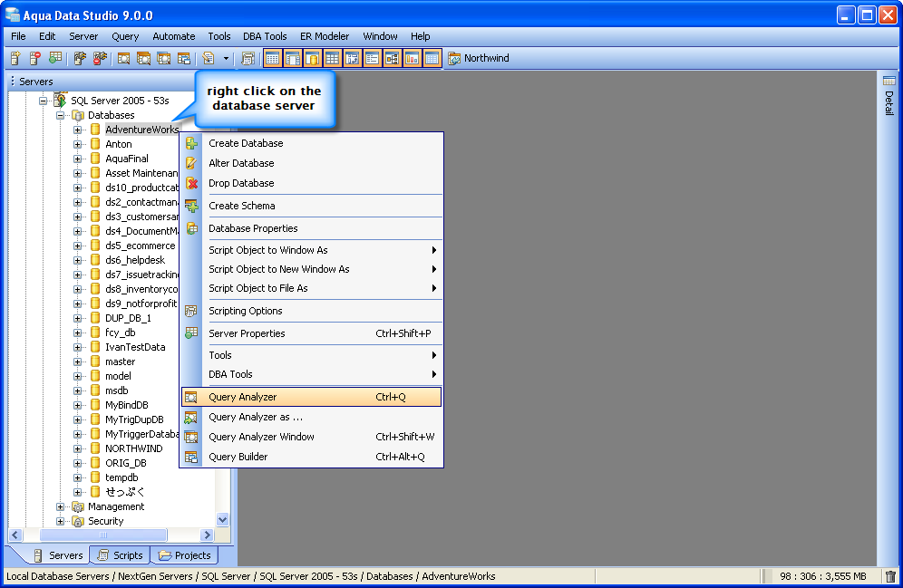The height and width of the screenshot is (588, 903).
Task: Expand the master database node
Action: [77, 361]
